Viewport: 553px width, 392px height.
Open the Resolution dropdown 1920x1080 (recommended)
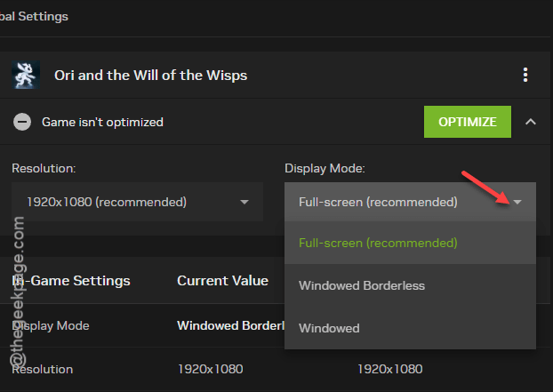click(137, 202)
